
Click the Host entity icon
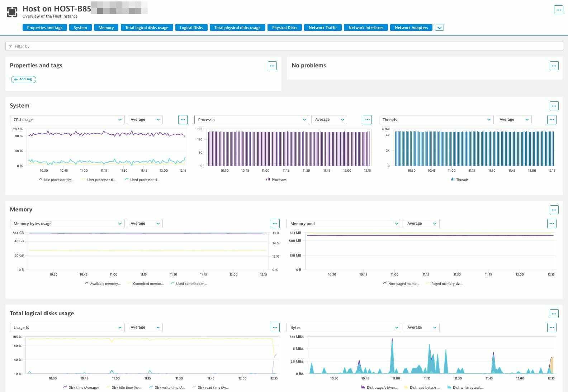(x=12, y=12)
